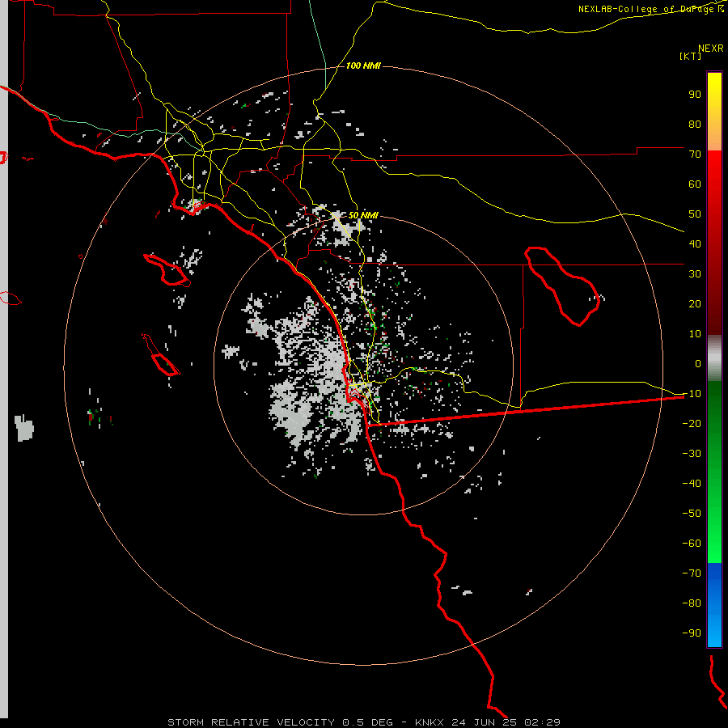Click the Salton Sea outline east of radar
Image resolution: width=728 pixels, height=728 pixels.
click(x=562, y=286)
